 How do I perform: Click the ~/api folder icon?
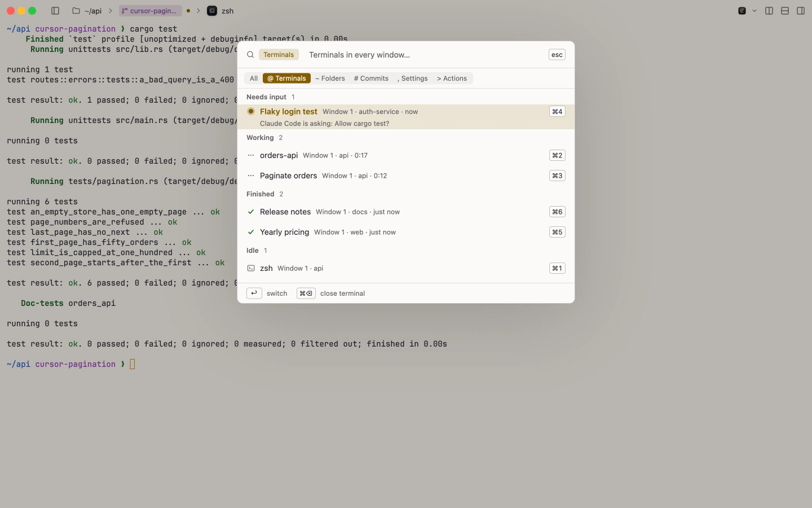[76, 11]
